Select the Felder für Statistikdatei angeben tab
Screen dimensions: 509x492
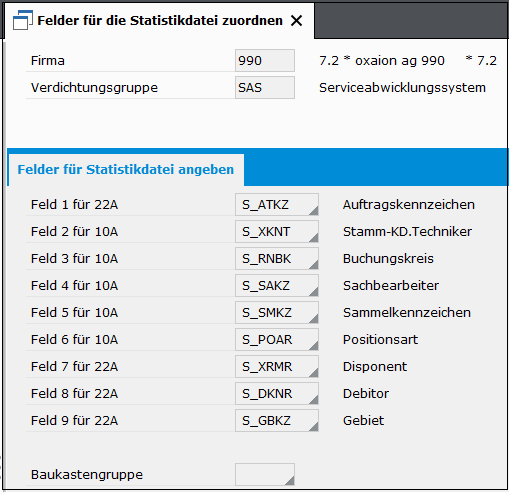tap(126, 170)
